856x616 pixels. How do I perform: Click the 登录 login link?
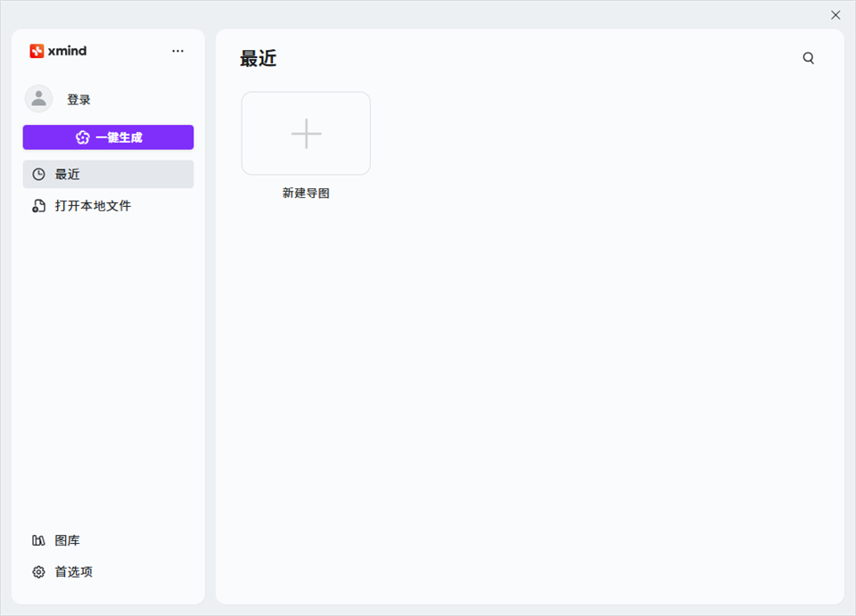(78, 100)
